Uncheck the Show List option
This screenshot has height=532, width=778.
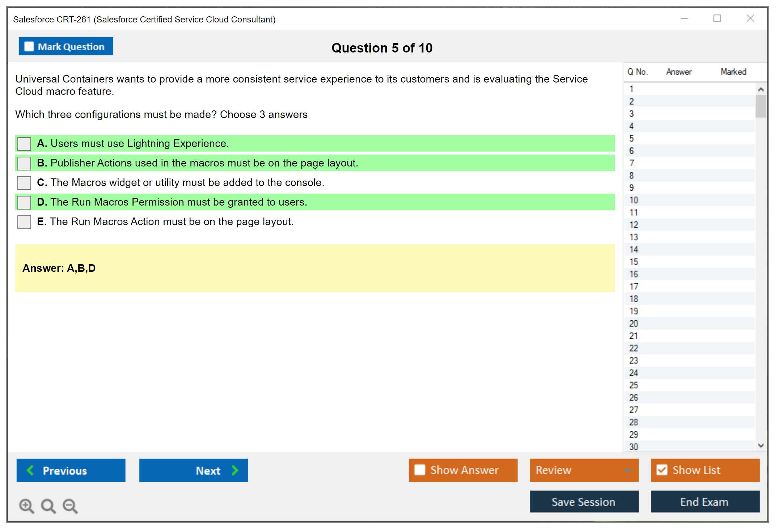[x=662, y=470]
